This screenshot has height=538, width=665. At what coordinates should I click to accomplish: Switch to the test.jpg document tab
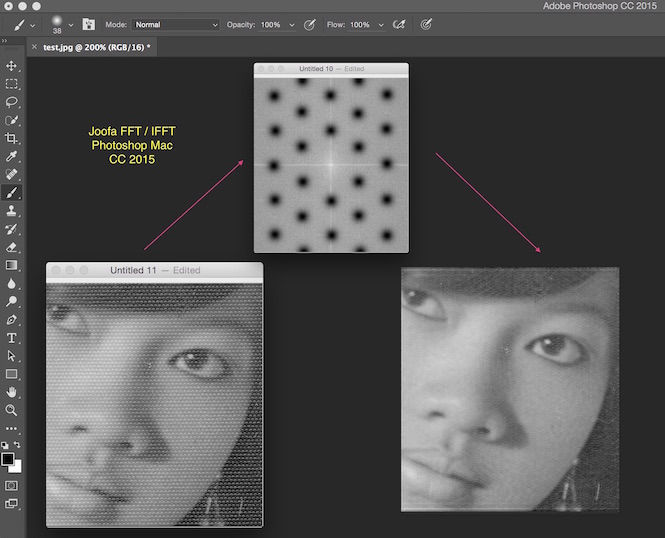point(97,47)
